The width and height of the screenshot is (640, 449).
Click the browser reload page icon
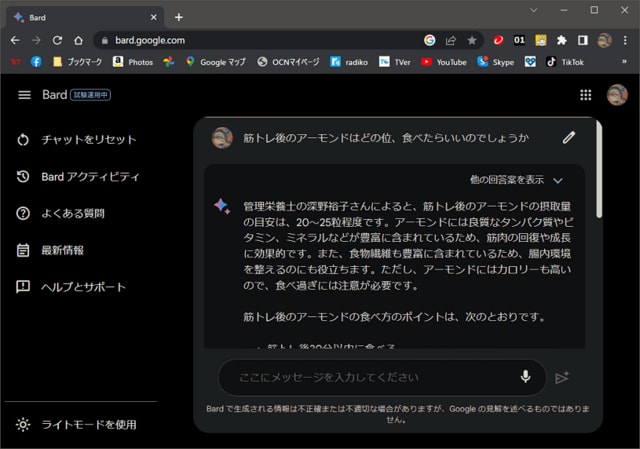[57, 40]
